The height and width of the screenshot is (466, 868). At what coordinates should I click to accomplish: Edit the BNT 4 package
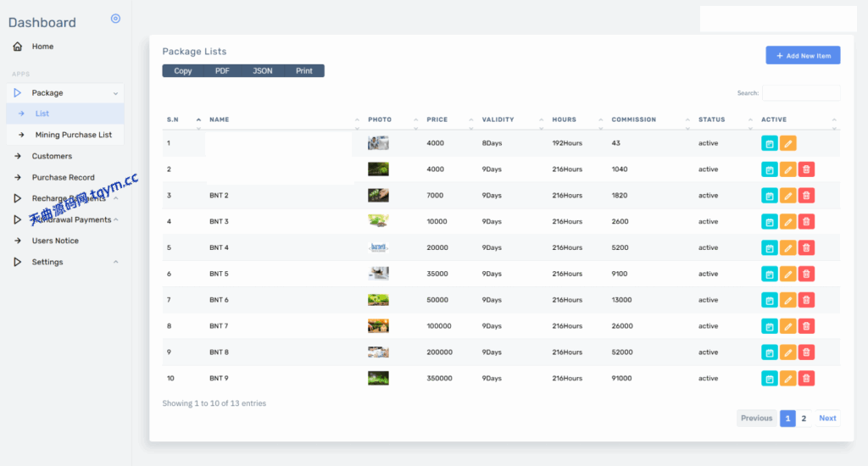[787, 247]
